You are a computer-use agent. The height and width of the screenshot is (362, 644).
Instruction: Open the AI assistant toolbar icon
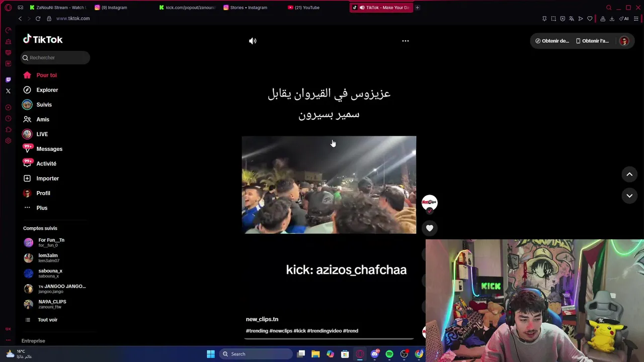[x=624, y=19]
